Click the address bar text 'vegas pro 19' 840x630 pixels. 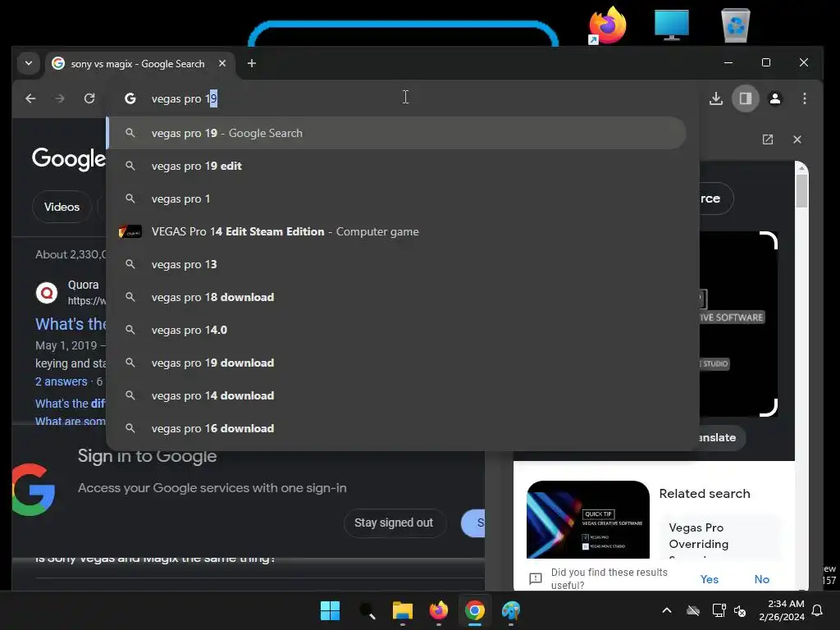pyautogui.click(x=185, y=98)
